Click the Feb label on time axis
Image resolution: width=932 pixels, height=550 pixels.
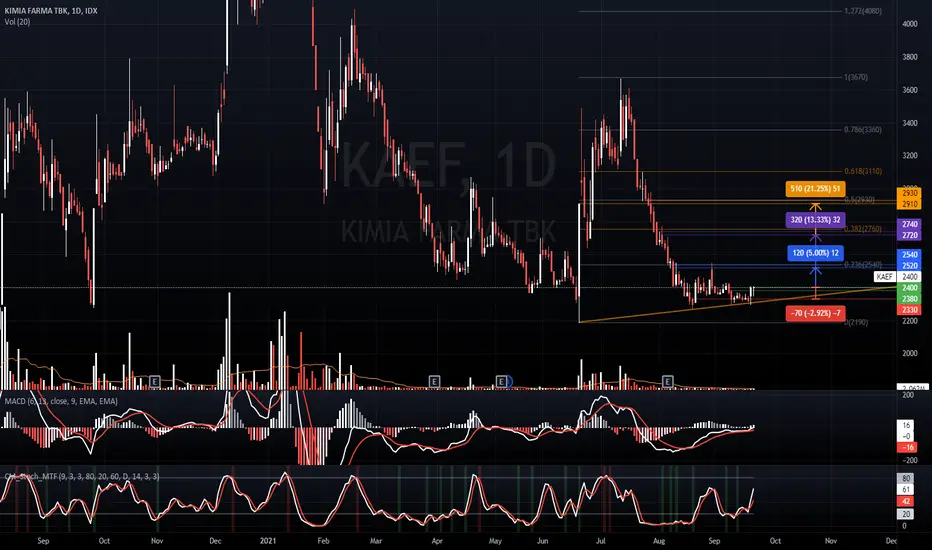pos(323,541)
